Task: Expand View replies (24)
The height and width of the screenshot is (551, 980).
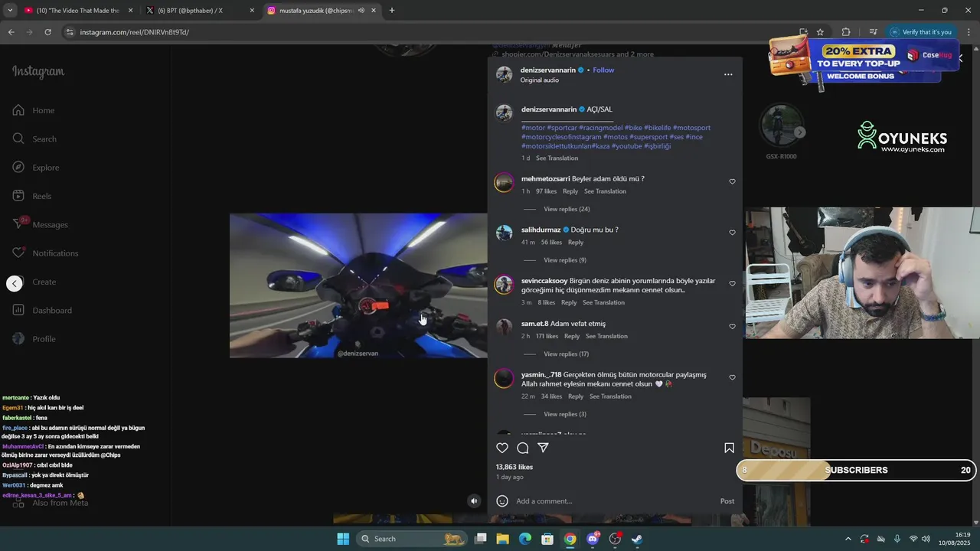Action: pyautogui.click(x=567, y=209)
